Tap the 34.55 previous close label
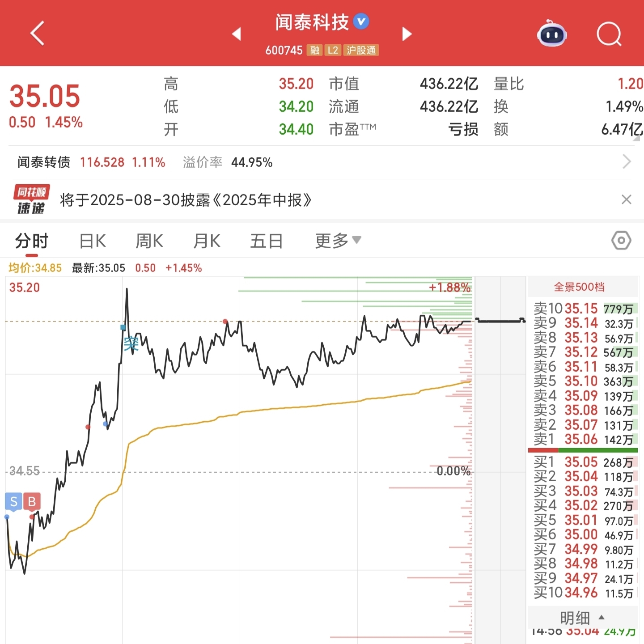The height and width of the screenshot is (644, 644). [x=25, y=471]
